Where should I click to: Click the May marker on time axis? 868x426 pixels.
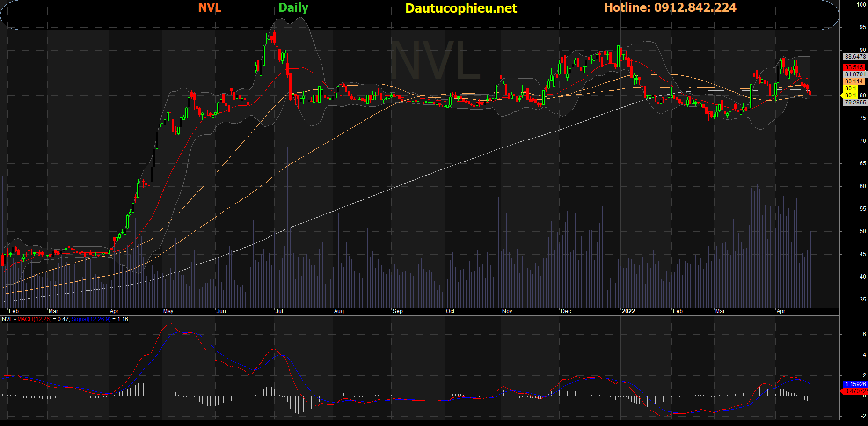168,311
